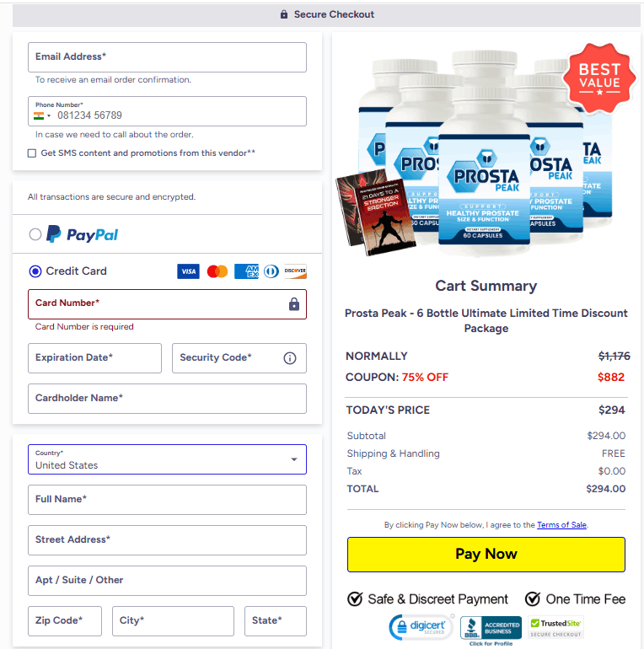Click the Mastercard logo icon

pyautogui.click(x=217, y=271)
